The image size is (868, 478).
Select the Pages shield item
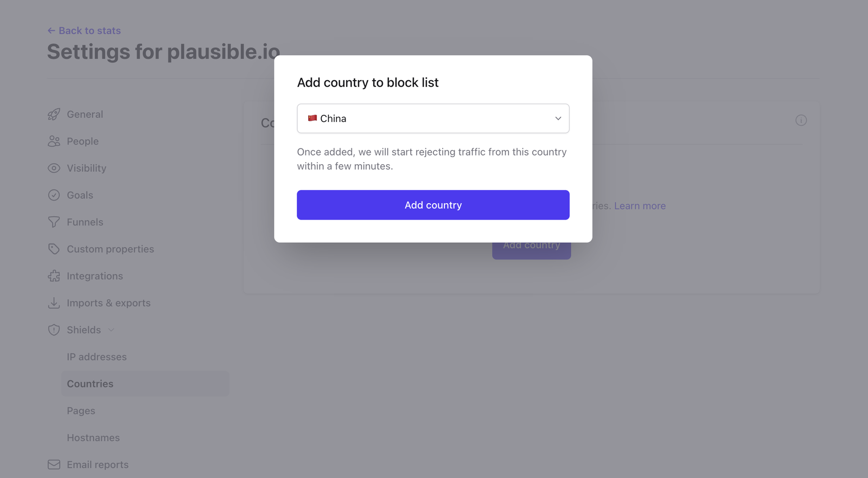81,411
